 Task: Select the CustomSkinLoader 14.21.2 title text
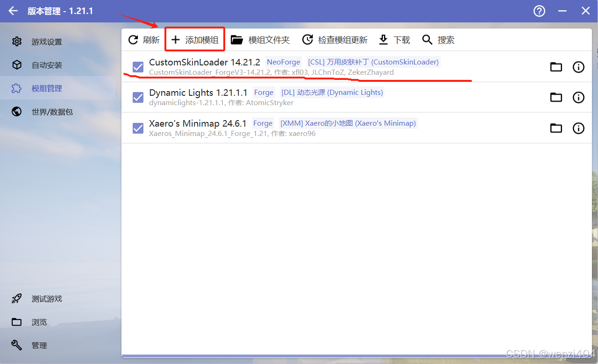[x=205, y=62]
